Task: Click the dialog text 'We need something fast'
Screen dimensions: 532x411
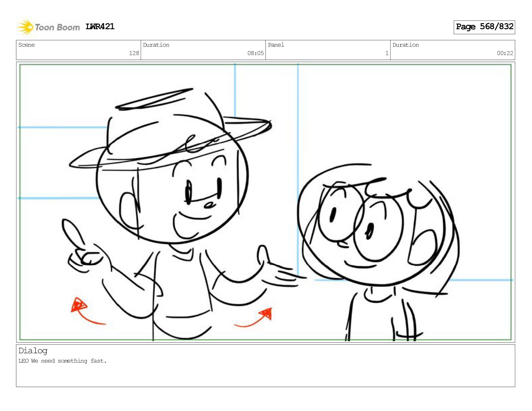Action: (x=69, y=361)
